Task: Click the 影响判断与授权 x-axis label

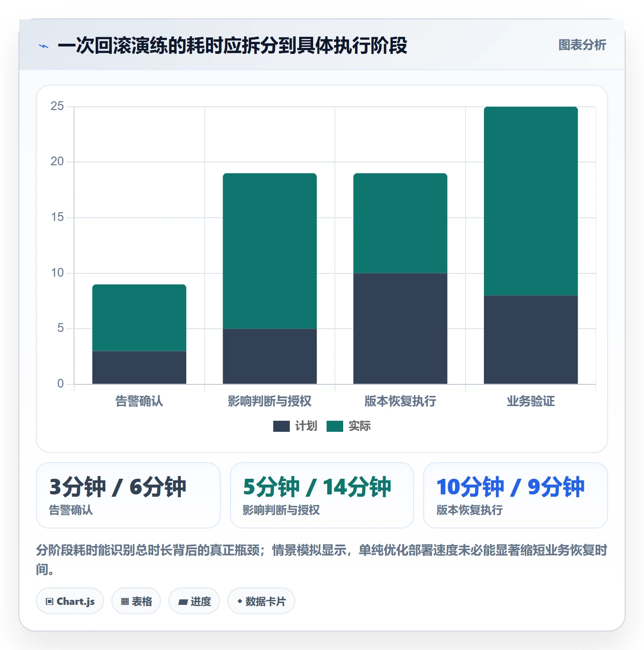Action: point(270,401)
